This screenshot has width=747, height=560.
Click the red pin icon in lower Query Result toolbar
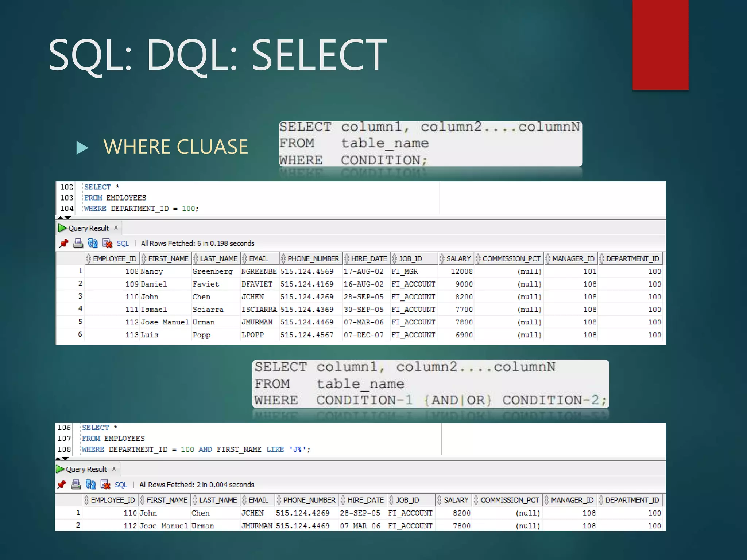(x=62, y=485)
